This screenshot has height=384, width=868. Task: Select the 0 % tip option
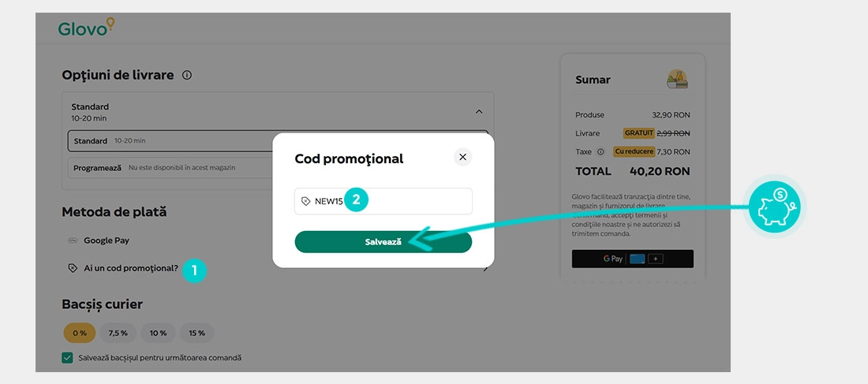(80, 333)
